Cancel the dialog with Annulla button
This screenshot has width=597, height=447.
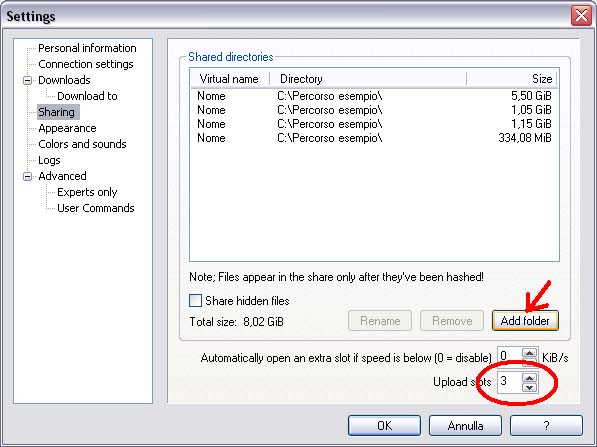[x=465, y=425]
